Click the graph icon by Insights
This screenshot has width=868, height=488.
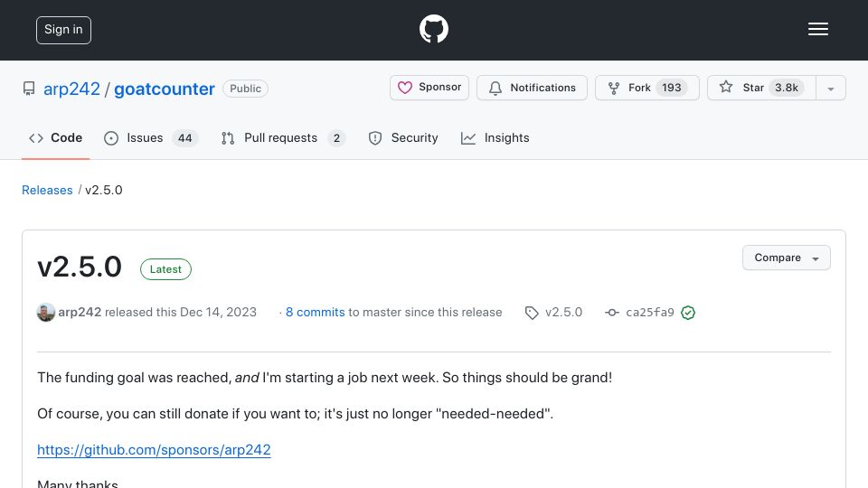468,138
